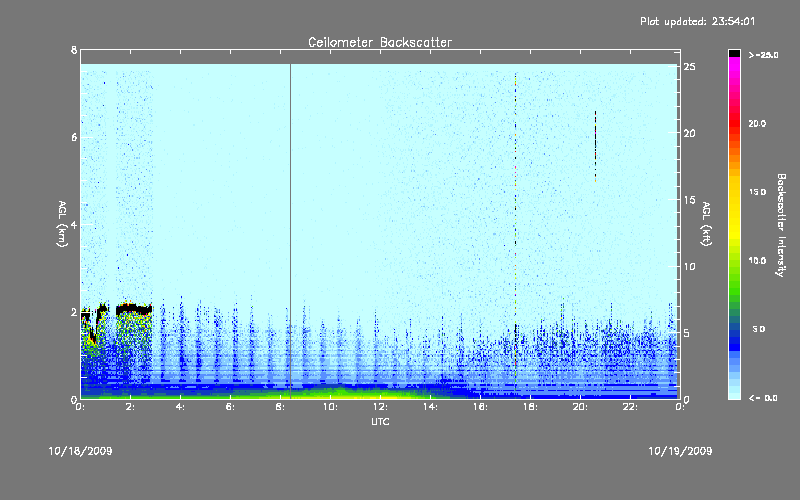Click the "2:" UTC hour tick label
The image size is (800, 500).
pos(131,407)
